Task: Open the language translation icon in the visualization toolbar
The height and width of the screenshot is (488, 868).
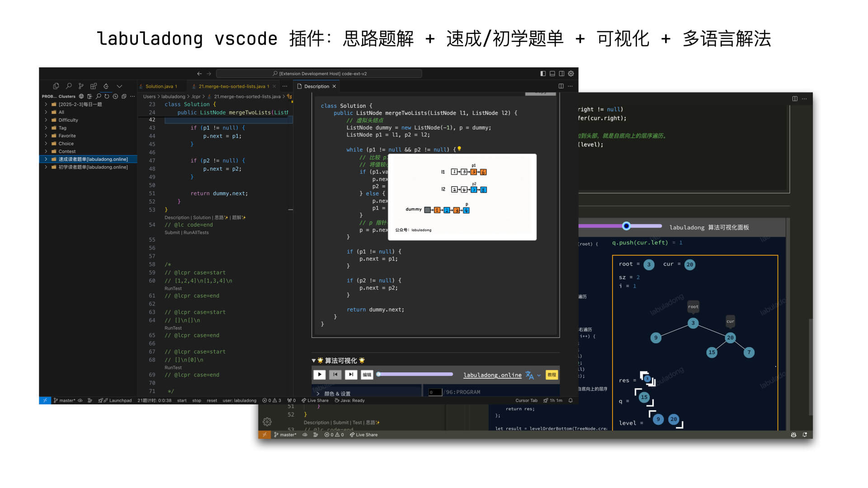Action: pos(529,375)
